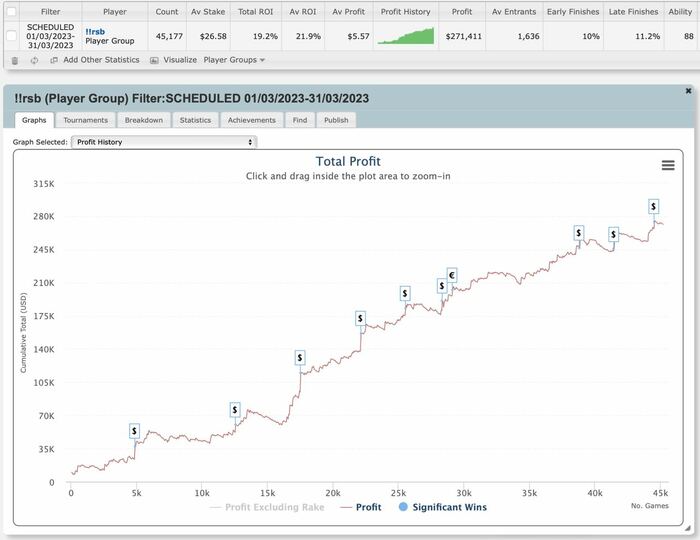Open the chart hamburger menu icon

coord(668,166)
